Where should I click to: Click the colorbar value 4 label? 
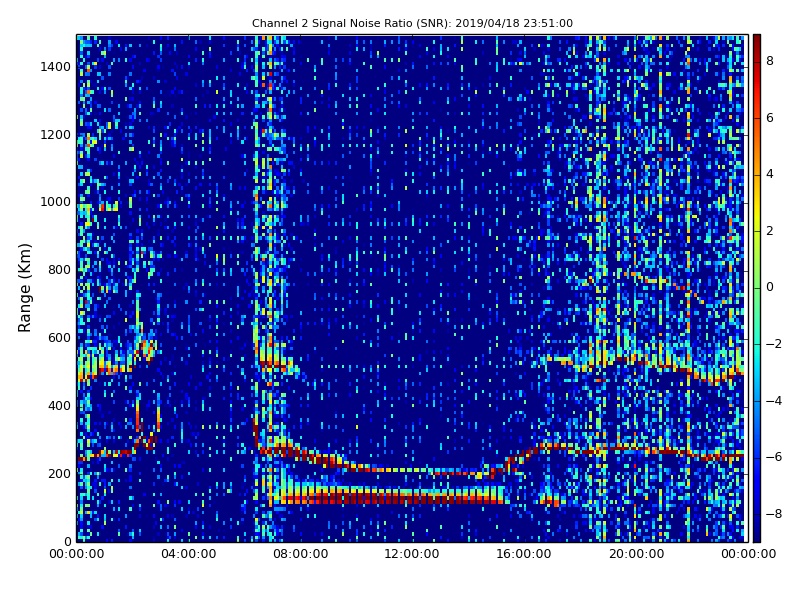770,174
